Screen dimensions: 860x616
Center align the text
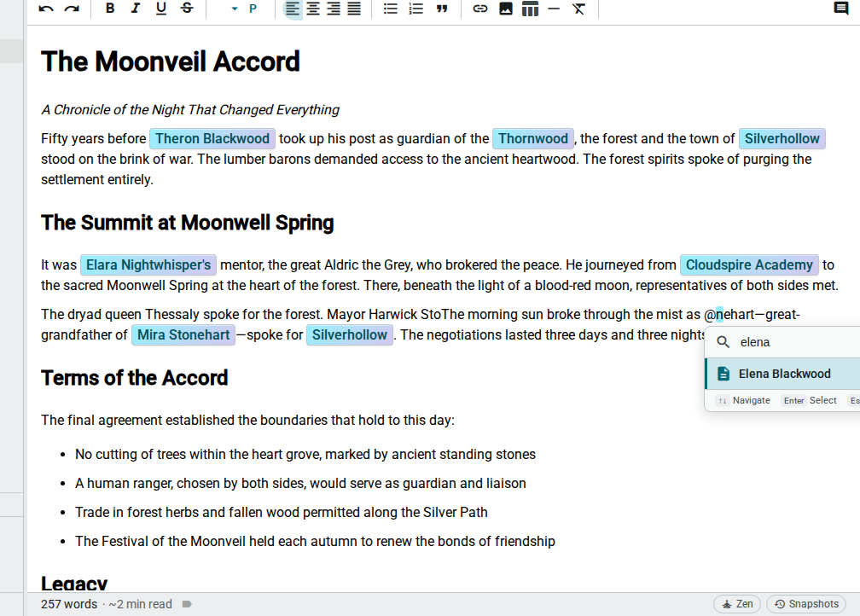click(313, 9)
